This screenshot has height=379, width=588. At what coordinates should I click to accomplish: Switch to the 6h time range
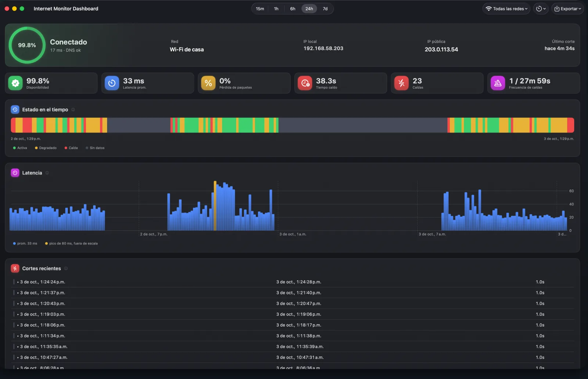pyautogui.click(x=293, y=8)
